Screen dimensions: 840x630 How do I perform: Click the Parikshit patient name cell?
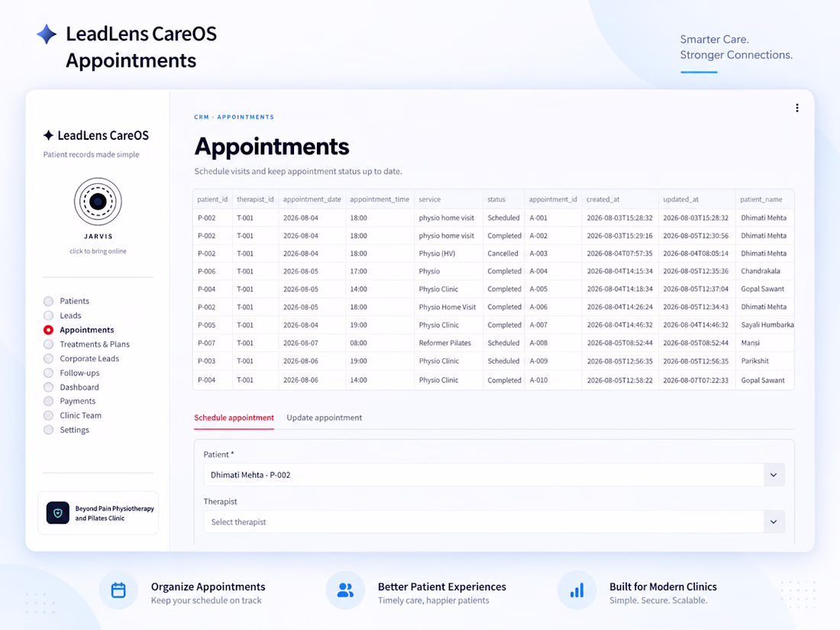point(764,361)
